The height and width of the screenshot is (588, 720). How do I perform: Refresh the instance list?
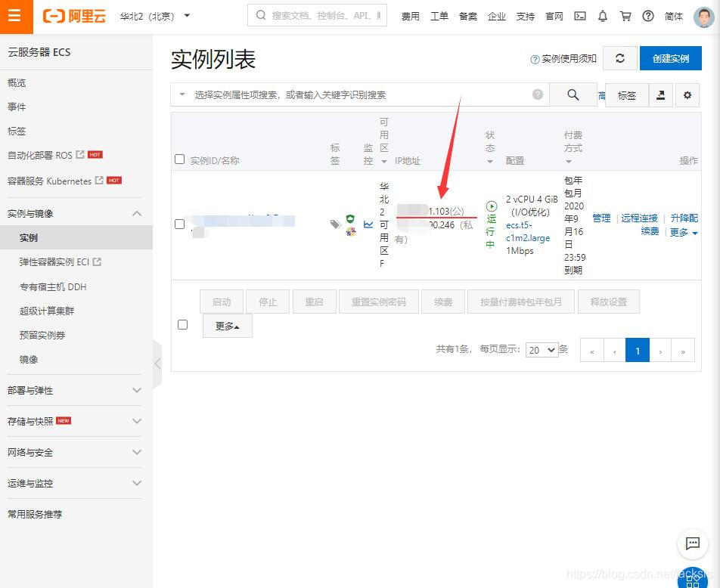(x=620, y=58)
